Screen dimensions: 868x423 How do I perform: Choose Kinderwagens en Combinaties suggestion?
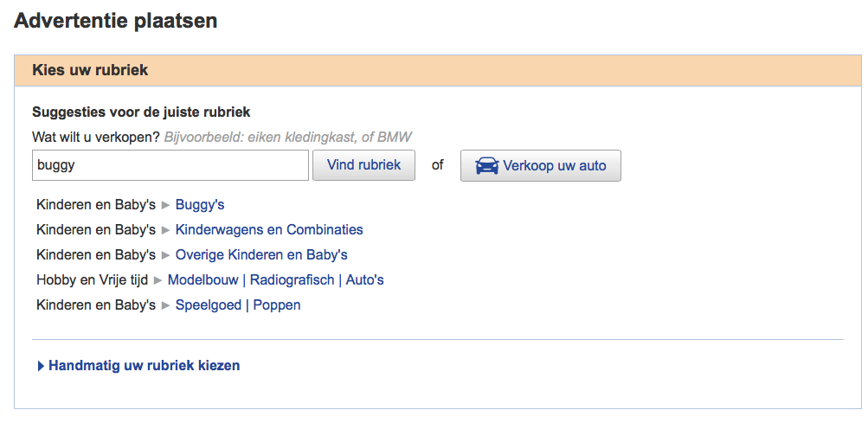pyautogui.click(x=269, y=230)
